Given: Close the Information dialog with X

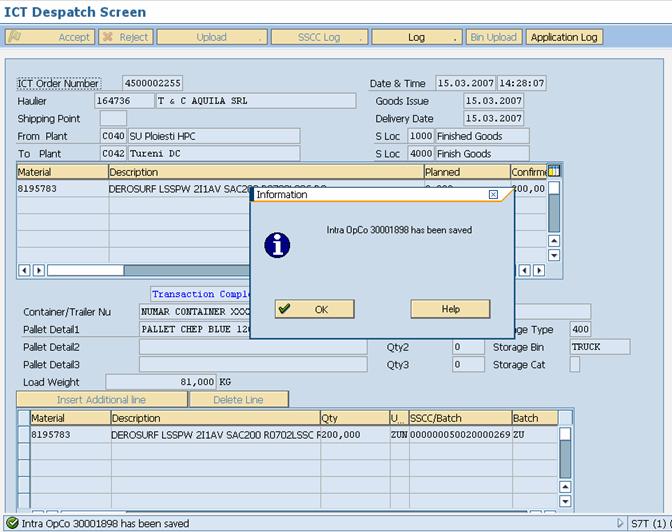Looking at the screenshot, I should [493, 195].
